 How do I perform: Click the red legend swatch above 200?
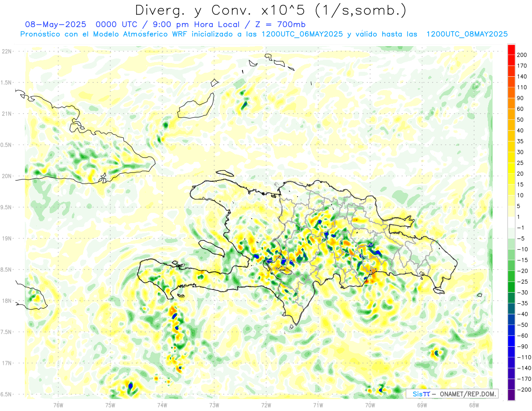(511, 49)
